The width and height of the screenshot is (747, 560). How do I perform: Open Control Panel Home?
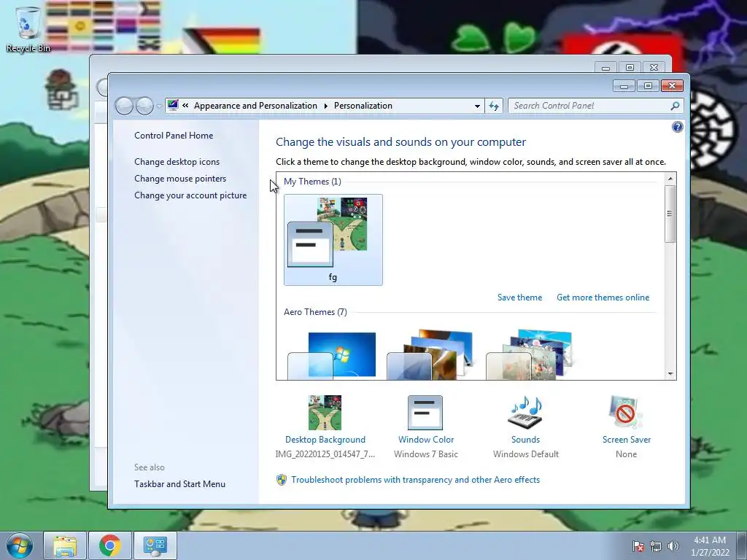[x=174, y=135]
